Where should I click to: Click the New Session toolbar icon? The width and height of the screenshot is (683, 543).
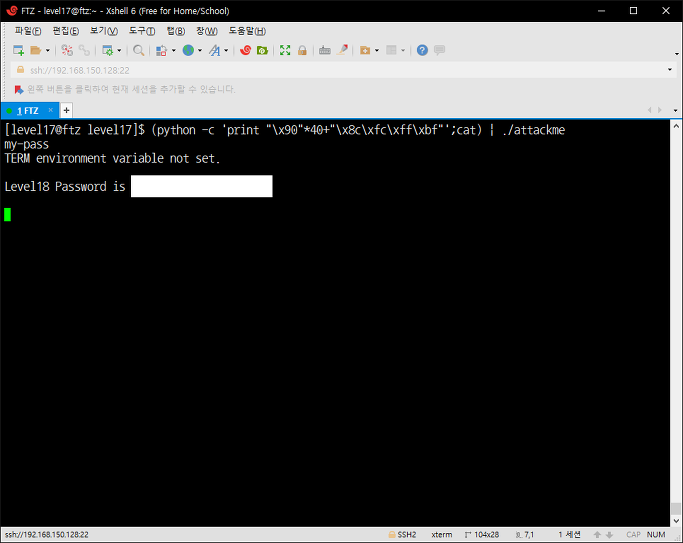[18, 51]
